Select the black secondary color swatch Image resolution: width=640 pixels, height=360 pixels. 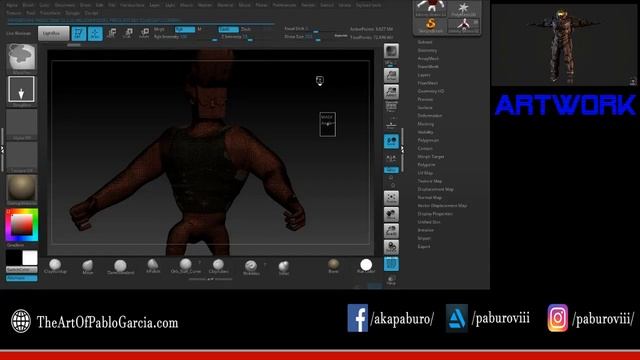pos(13,258)
